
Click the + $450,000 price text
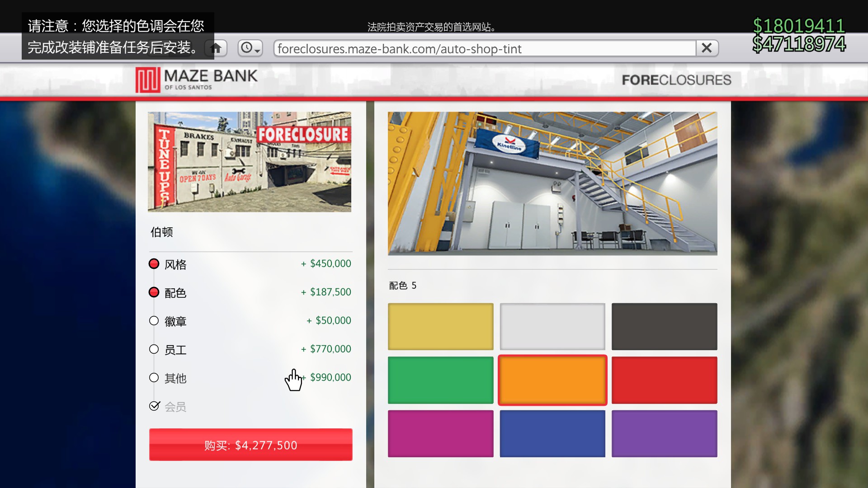coord(326,263)
